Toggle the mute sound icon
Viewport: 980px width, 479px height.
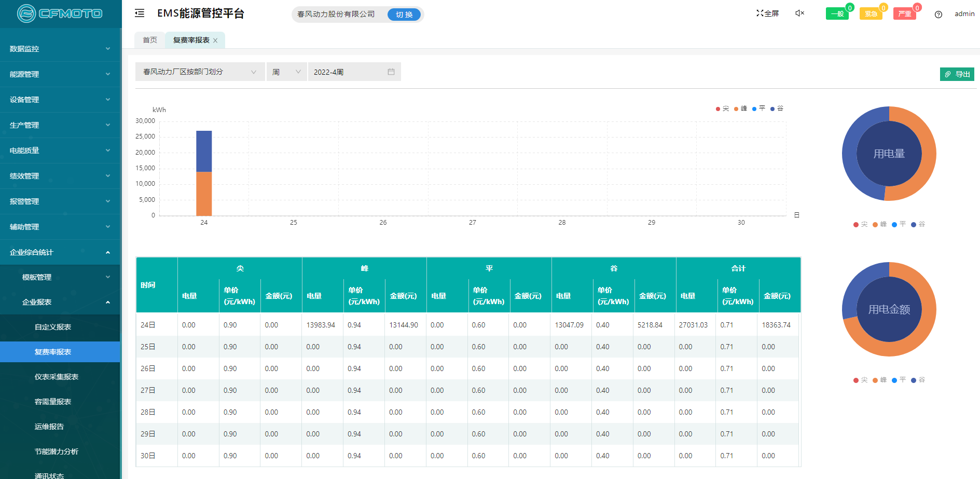coord(799,13)
